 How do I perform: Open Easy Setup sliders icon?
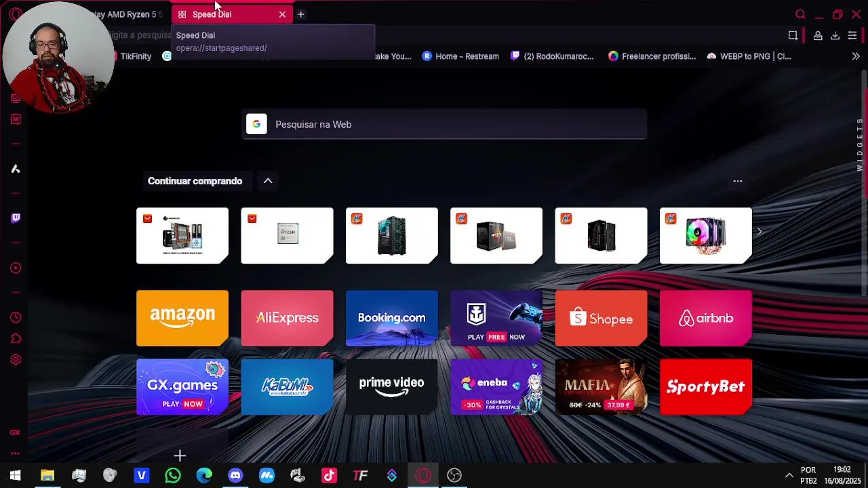tap(852, 35)
